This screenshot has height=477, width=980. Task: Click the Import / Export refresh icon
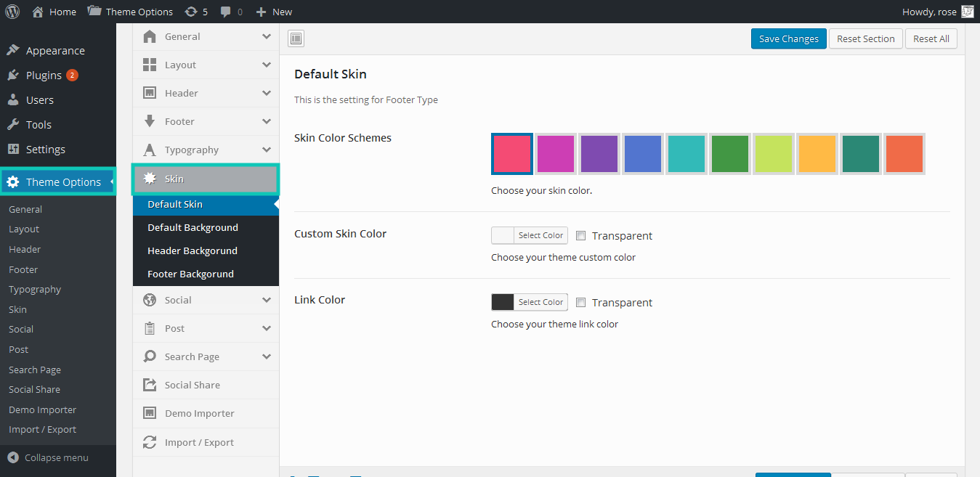150,442
